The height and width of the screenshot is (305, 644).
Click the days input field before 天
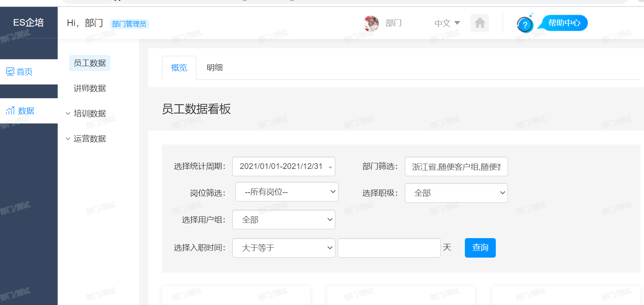pos(389,248)
